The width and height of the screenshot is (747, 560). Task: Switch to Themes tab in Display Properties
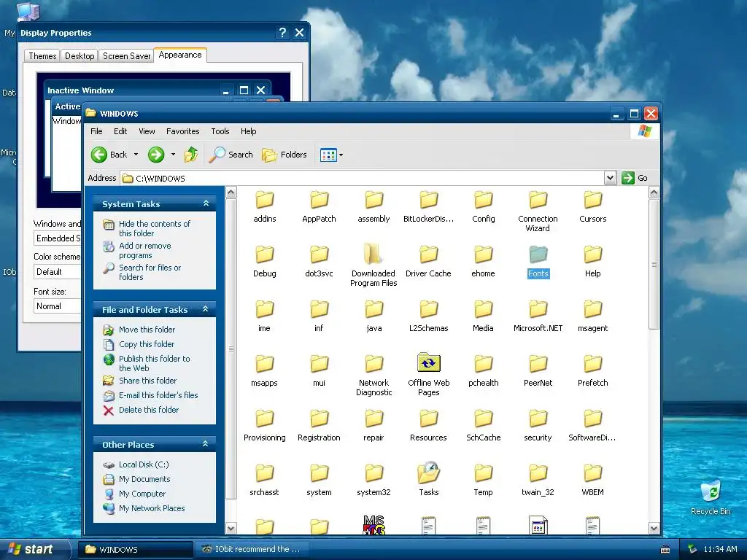[42, 55]
